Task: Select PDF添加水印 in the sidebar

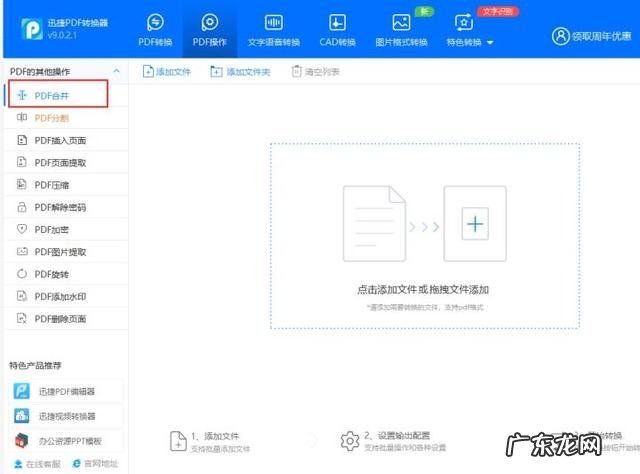Action: [x=65, y=296]
